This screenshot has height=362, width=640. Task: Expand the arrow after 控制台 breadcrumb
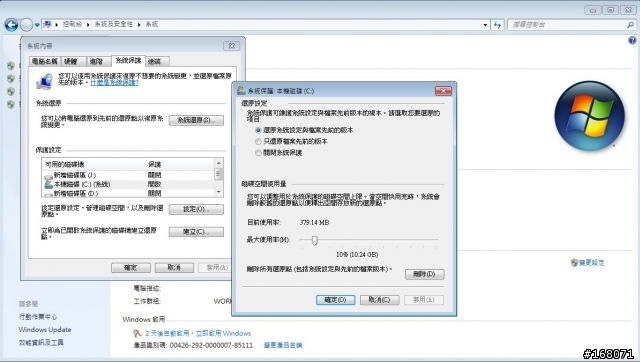click(88, 25)
